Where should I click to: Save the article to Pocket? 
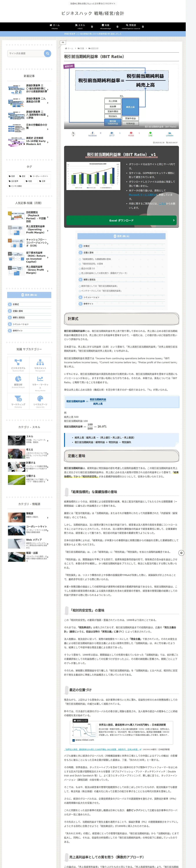pos(131,134)
